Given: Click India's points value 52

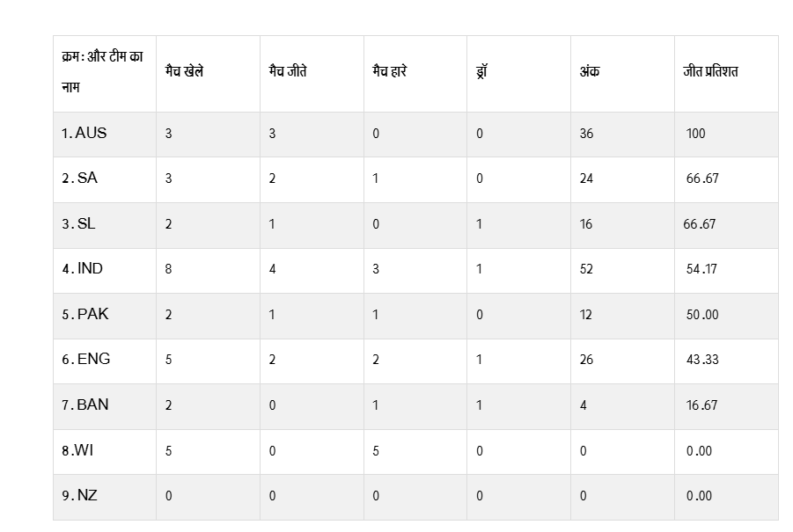Looking at the screenshot, I should pyautogui.click(x=586, y=269).
